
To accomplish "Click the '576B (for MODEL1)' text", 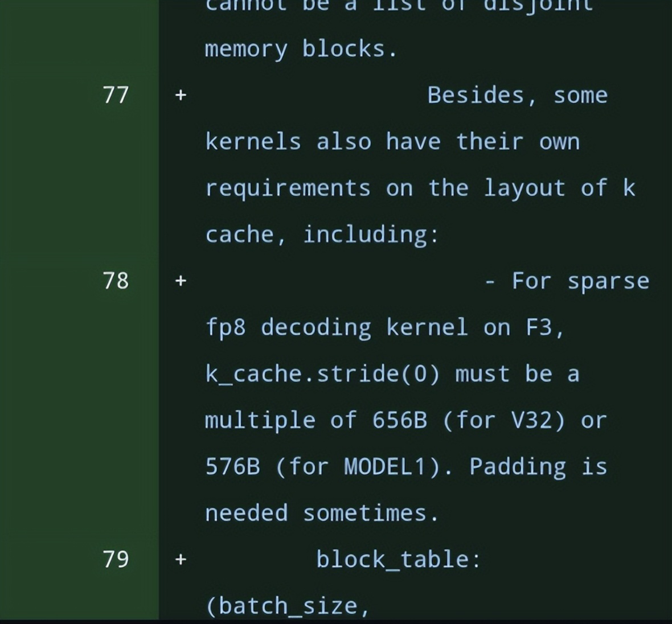I will [x=323, y=467].
